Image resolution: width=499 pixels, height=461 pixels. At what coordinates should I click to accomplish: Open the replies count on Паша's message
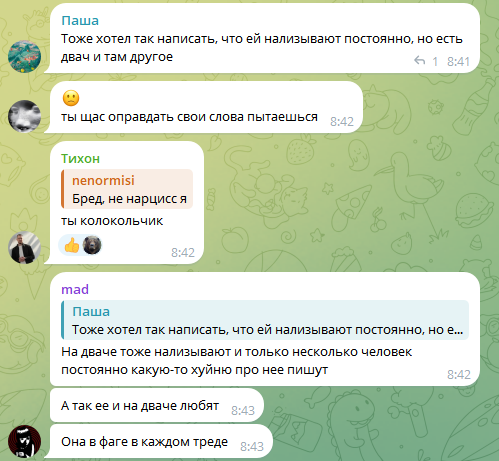[x=435, y=61]
